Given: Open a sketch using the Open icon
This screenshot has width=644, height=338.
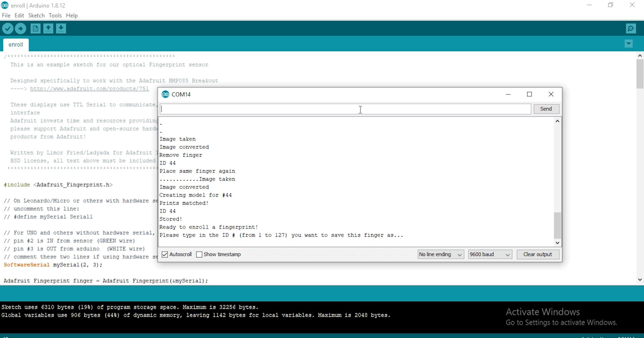Looking at the screenshot, I should (48, 28).
